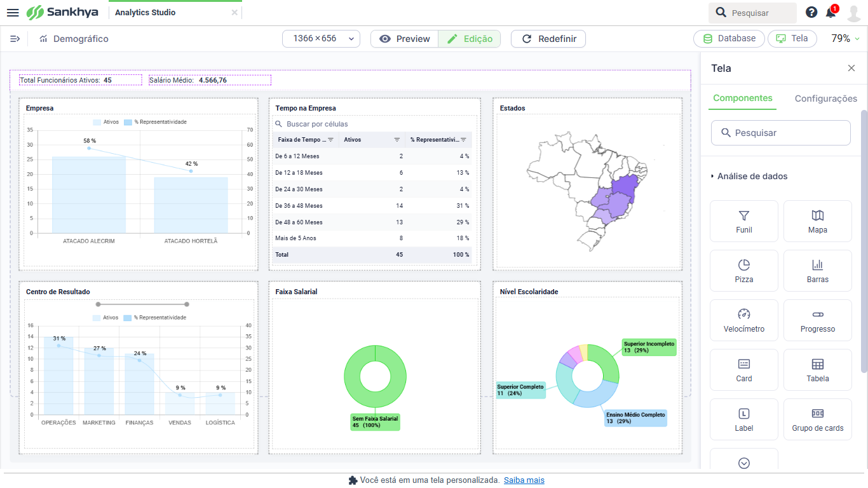Add a Pizza chart component
The image size is (868, 488).
point(743,271)
